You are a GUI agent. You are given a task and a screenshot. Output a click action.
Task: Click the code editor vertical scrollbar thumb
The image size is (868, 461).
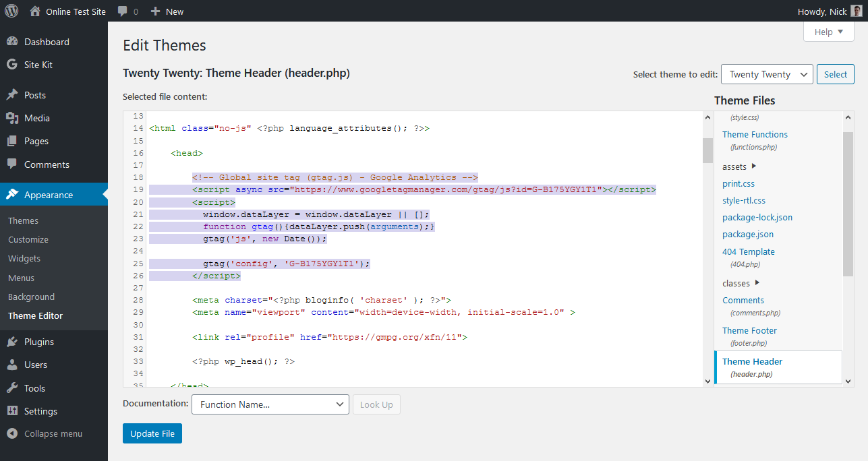tap(707, 150)
